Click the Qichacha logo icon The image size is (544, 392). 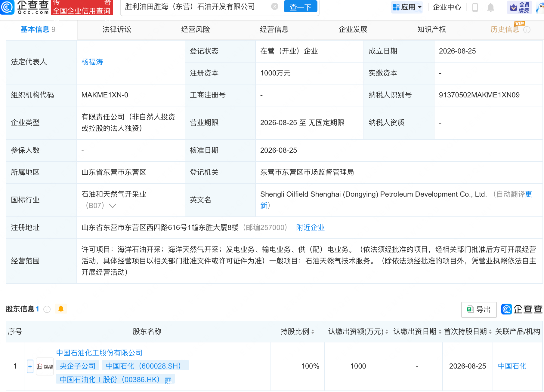(7, 7)
